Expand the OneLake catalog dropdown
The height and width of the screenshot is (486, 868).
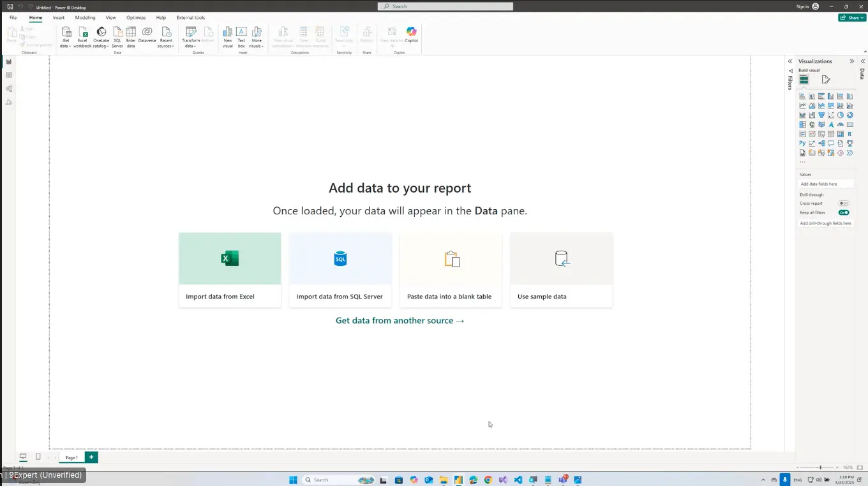101,38
